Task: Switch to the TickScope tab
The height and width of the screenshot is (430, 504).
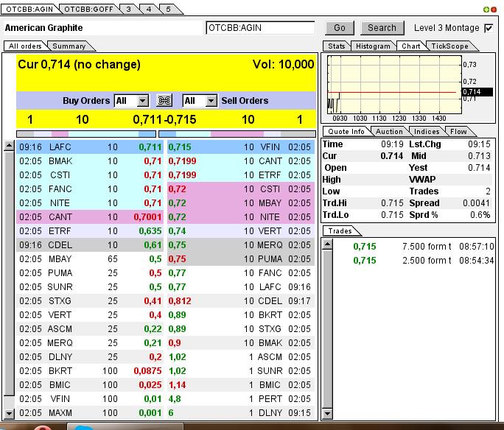Action: (449, 46)
